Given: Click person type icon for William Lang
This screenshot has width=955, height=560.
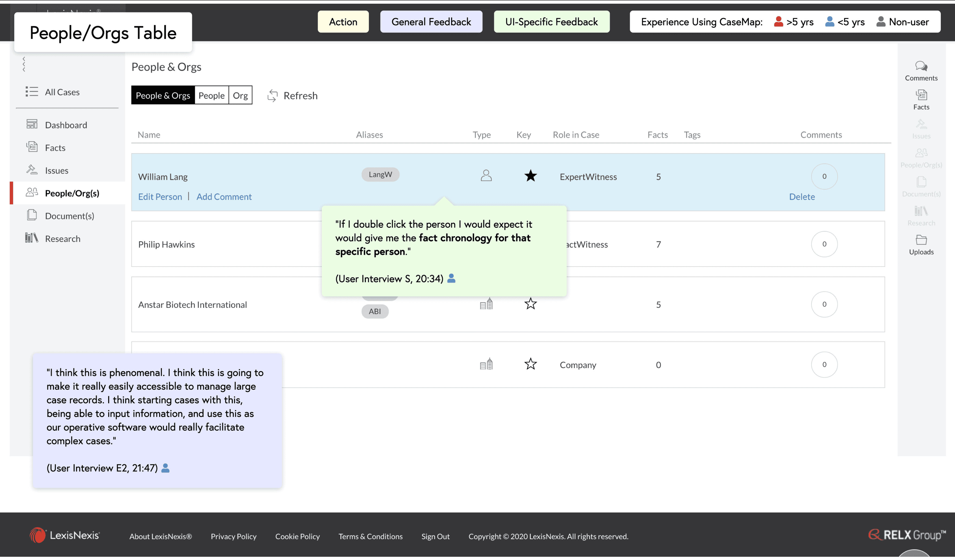Looking at the screenshot, I should click(486, 176).
